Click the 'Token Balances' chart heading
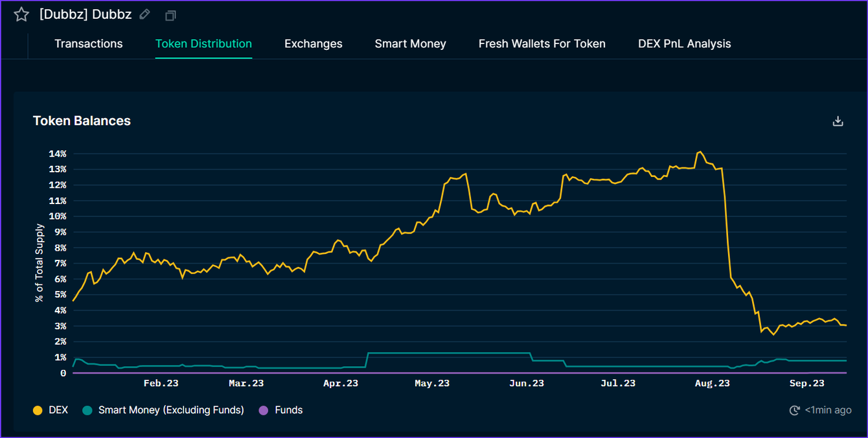This screenshot has width=868, height=438. (x=82, y=121)
